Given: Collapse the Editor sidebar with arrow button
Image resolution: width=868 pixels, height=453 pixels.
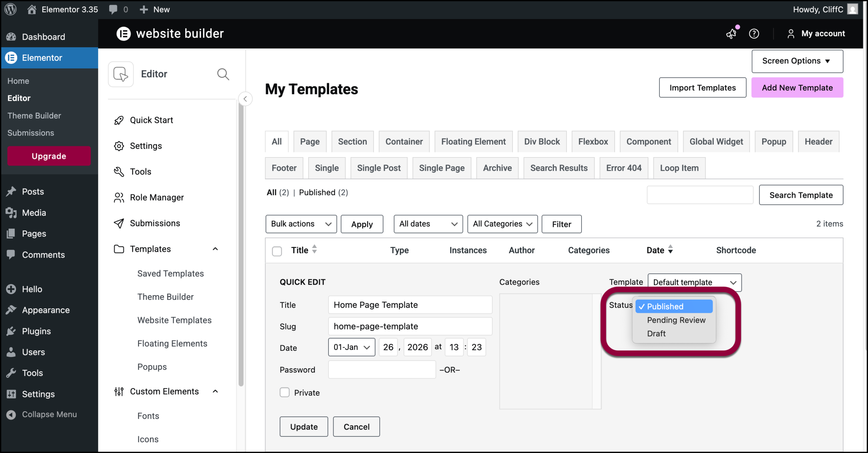Looking at the screenshot, I should click(x=245, y=99).
